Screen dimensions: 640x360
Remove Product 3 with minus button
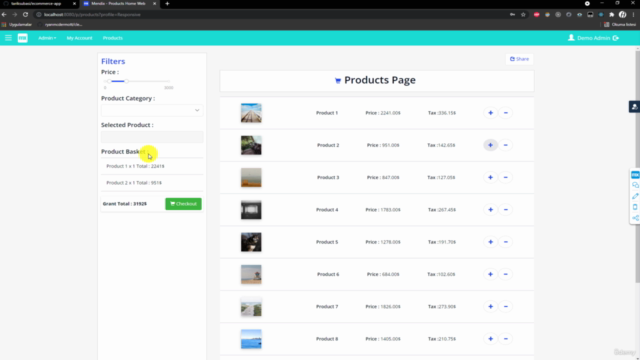coord(505,177)
